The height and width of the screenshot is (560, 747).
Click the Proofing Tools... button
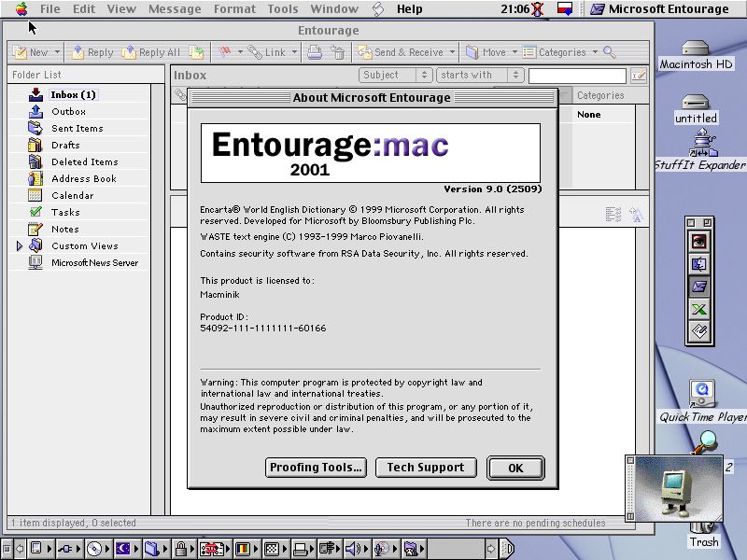point(316,468)
